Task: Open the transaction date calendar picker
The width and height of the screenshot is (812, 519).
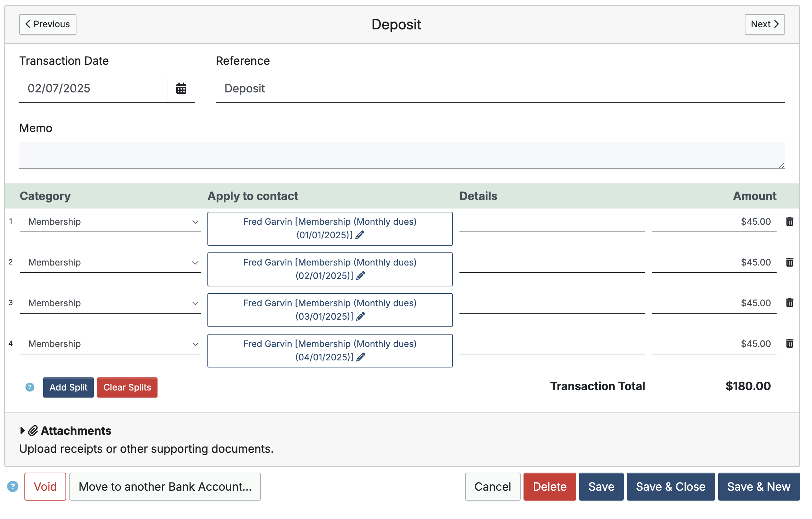Action: [x=181, y=89]
